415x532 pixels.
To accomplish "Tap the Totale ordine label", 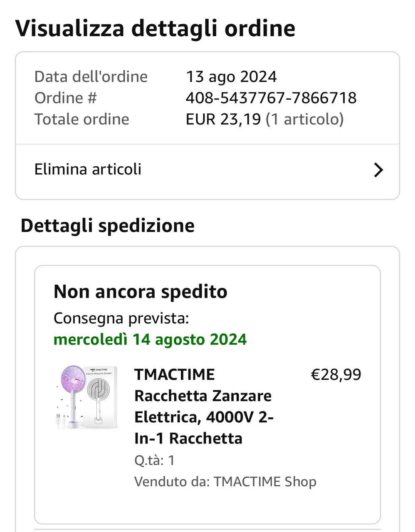I will pyautogui.click(x=82, y=119).
